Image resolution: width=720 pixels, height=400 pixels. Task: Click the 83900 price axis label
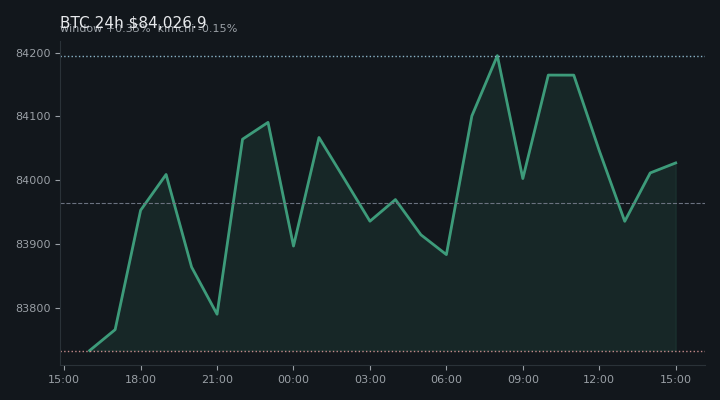(33, 244)
